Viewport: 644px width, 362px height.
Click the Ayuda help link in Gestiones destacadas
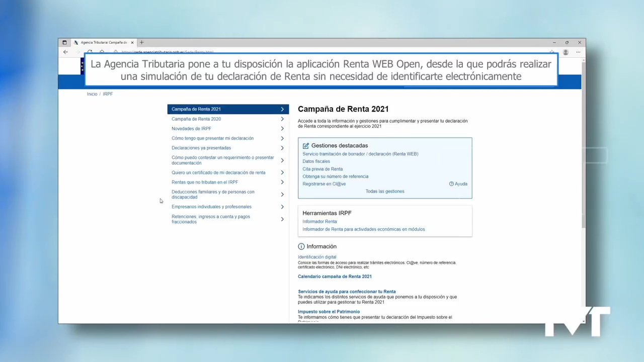point(458,184)
